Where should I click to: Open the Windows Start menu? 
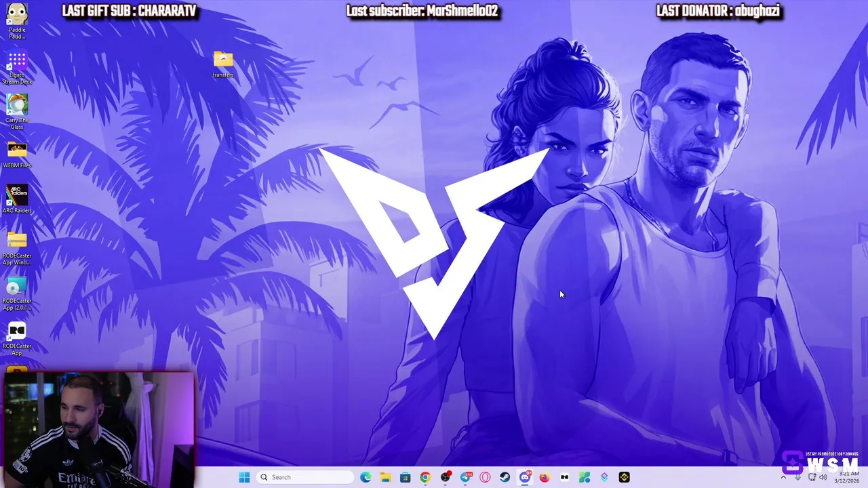[x=244, y=477]
